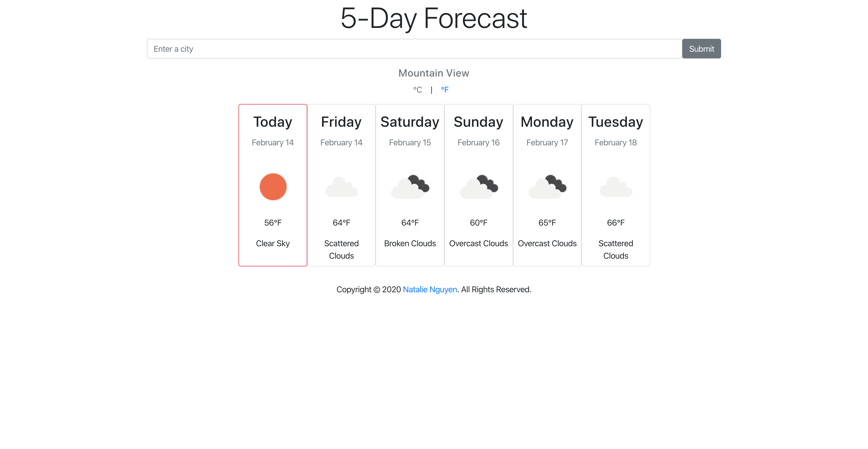Select the Friday forecast heading
Screen dimensions: 868x449
(x=341, y=122)
